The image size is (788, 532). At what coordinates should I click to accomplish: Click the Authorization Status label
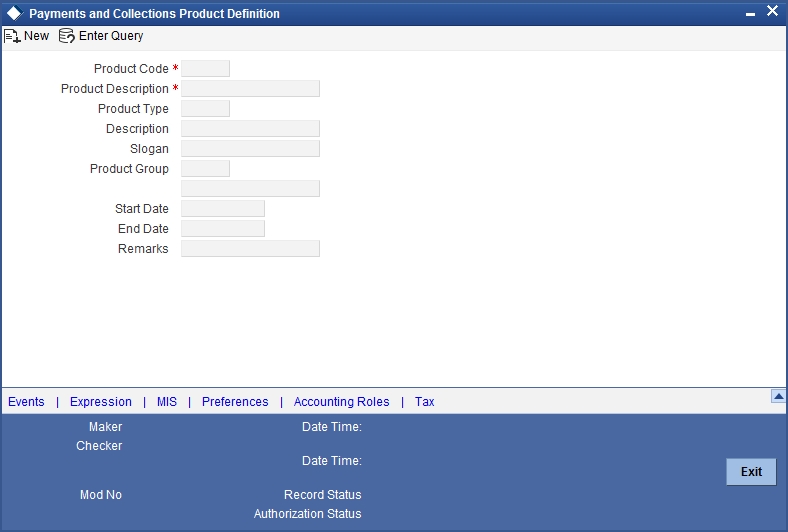point(308,514)
